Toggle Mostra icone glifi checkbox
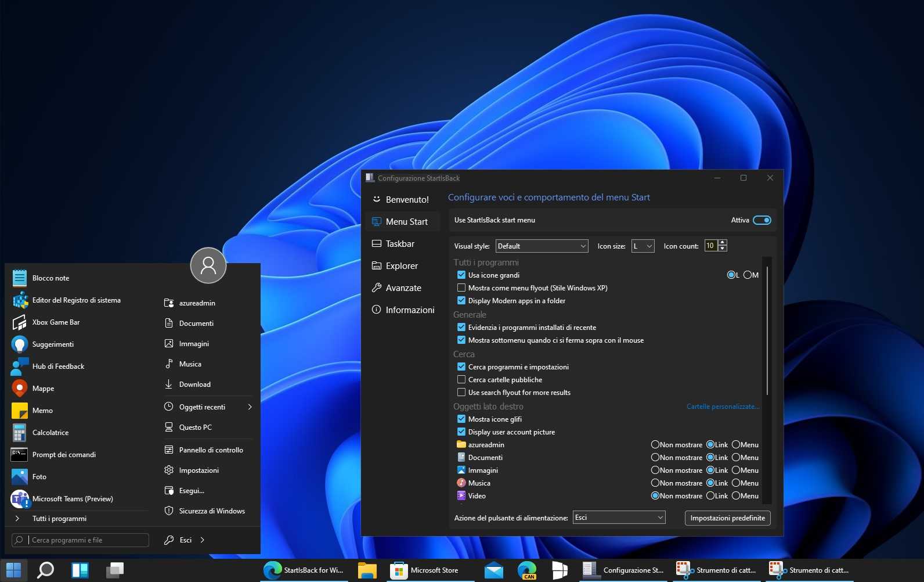The width and height of the screenshot is (924, 582). 461,419
